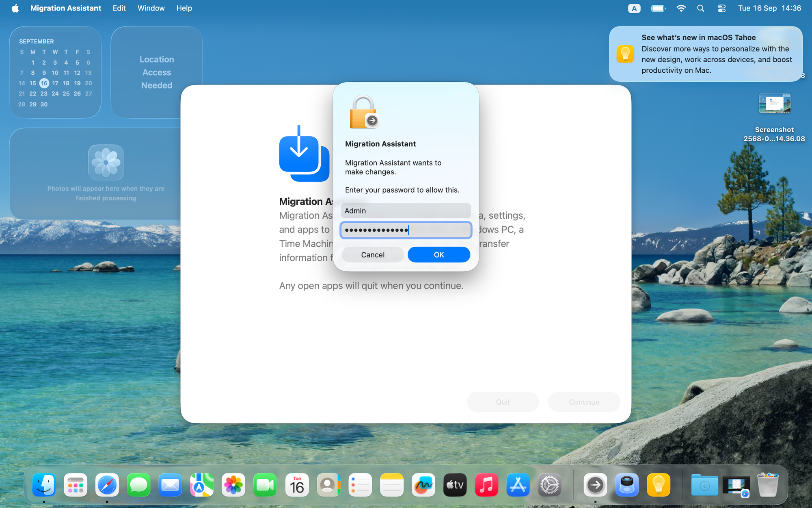Click the date and time in menu bar
Screen dimensions: 812x508
pyautogui.click(x=769, y=8)
